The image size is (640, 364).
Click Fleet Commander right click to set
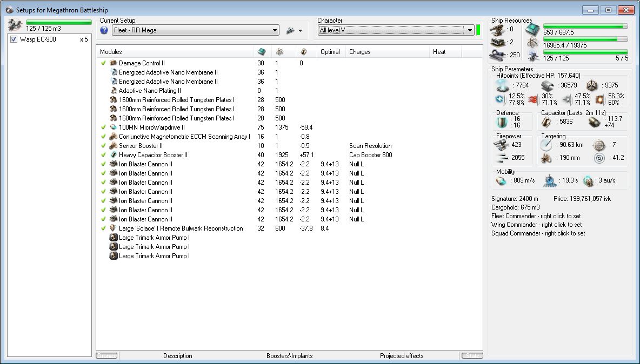point(536,216)
